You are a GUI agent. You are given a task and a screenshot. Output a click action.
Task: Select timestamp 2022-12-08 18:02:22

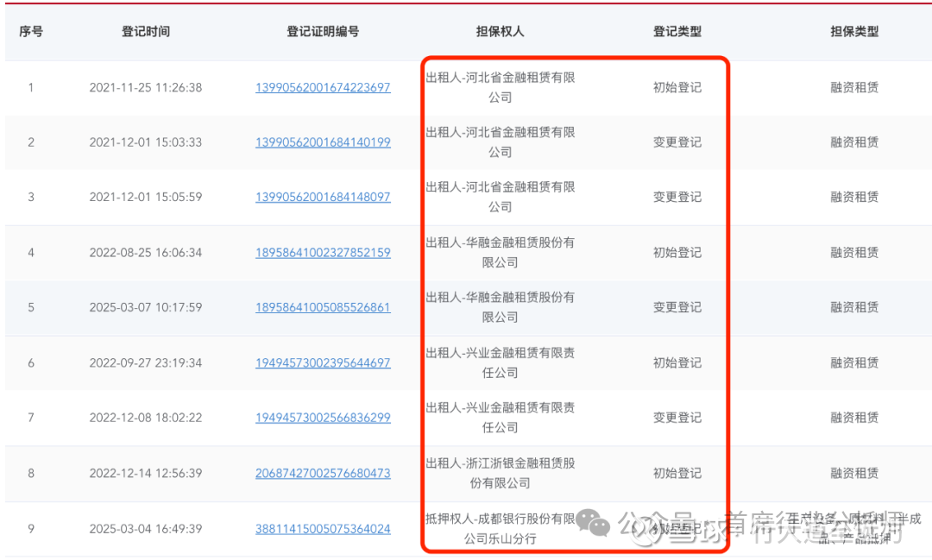coord(146,418)
